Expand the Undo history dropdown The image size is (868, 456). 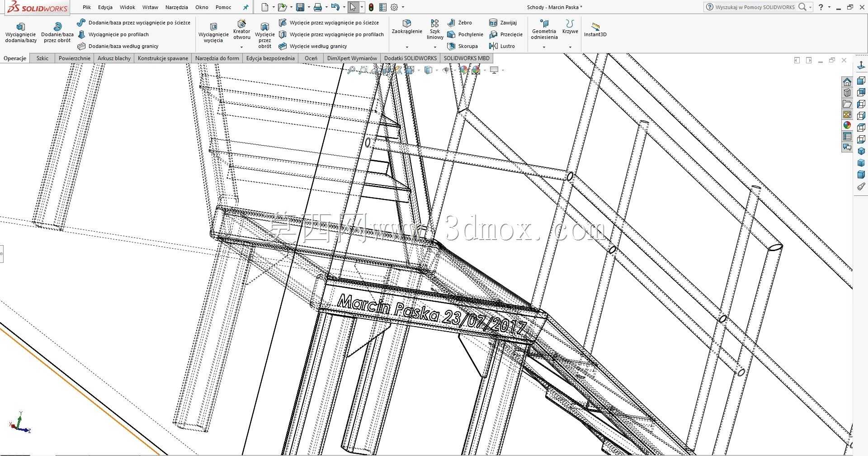click(x=344, y=7)
